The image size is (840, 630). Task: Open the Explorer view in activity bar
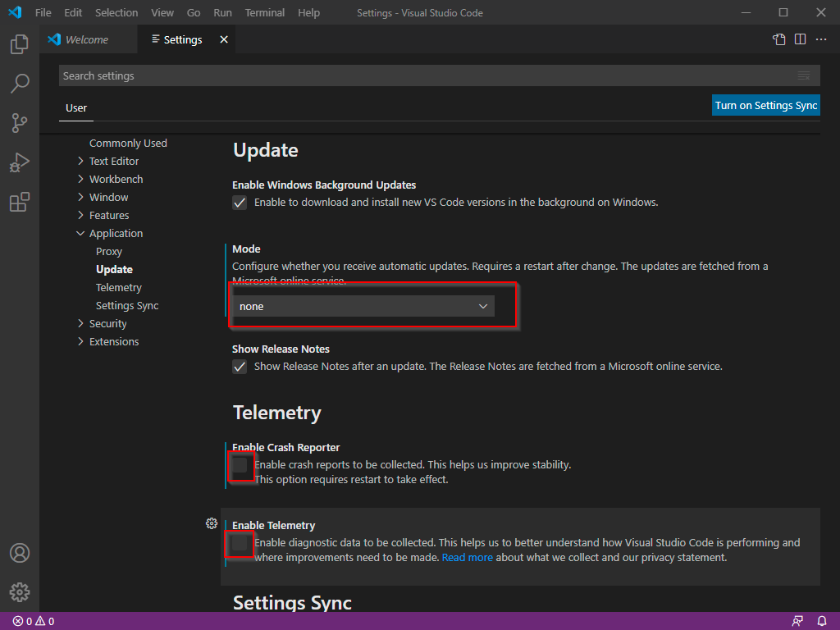tap(20, 44)
